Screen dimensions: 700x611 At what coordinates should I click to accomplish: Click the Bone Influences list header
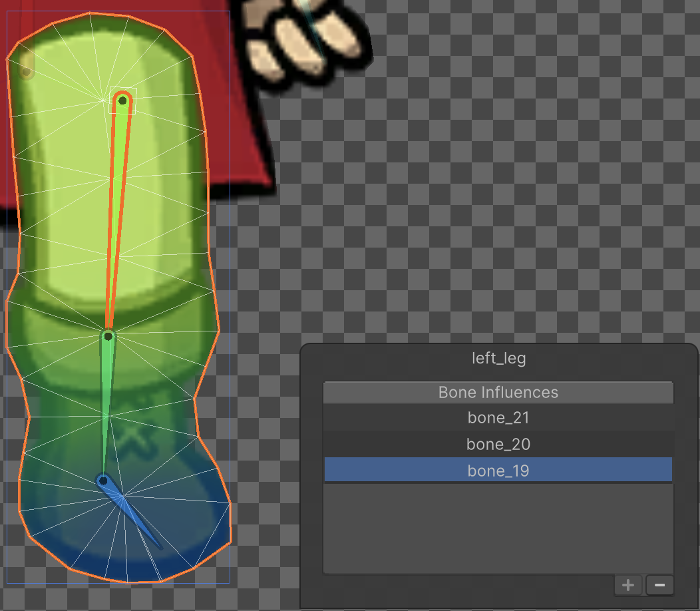coord(498,392)
